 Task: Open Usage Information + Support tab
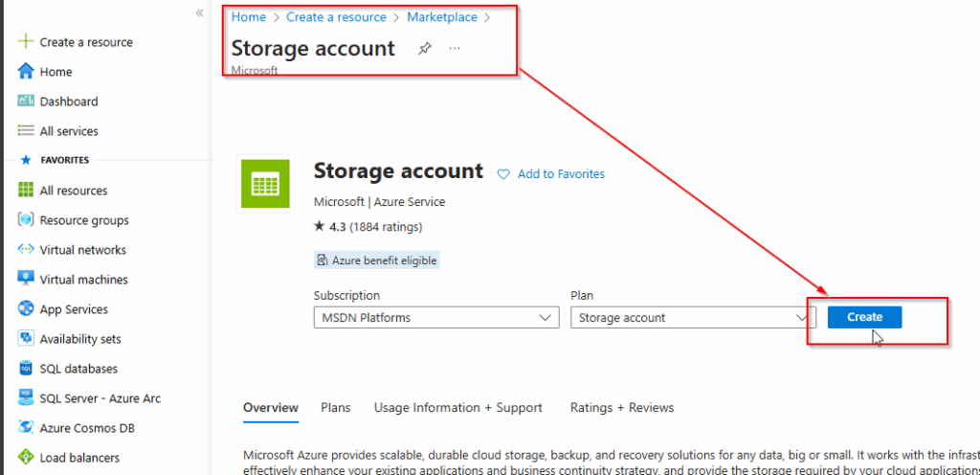coord(458,408)
